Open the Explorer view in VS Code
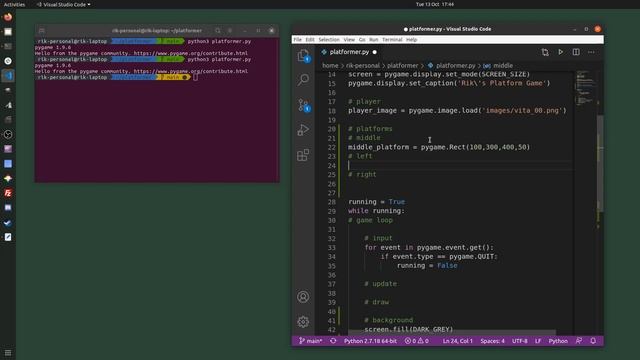 click(303, 56)
